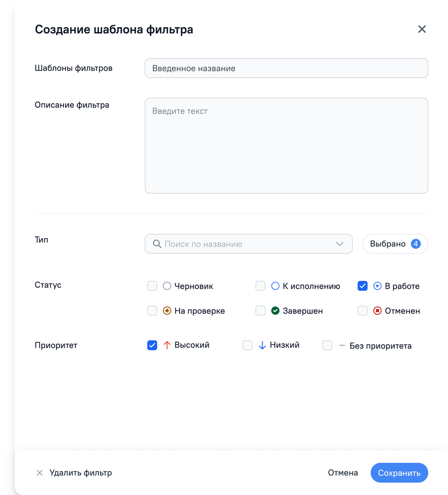Uncheck the В работе status checkbox

coord(363,286)
